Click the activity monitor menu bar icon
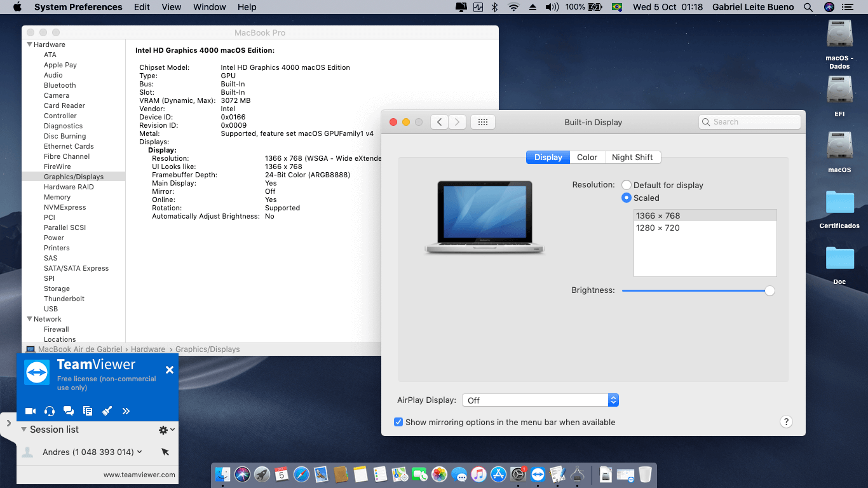Viewport: 868px width, 488px height. click(x=478, y=7)
